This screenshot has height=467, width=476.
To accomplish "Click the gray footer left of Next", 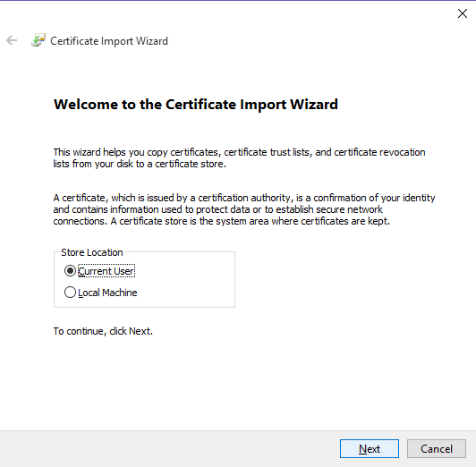I will [x=167, y=448].
